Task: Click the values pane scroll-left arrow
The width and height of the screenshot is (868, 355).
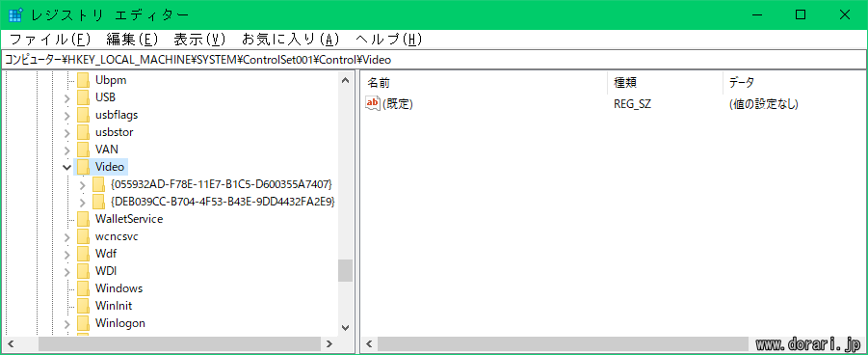Action: pyautogui.click(x=369, y=343)
